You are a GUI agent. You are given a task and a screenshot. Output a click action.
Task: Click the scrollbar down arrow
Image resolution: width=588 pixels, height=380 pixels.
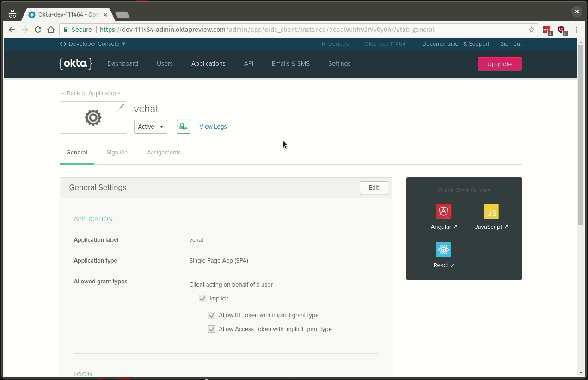coord(581,373)
